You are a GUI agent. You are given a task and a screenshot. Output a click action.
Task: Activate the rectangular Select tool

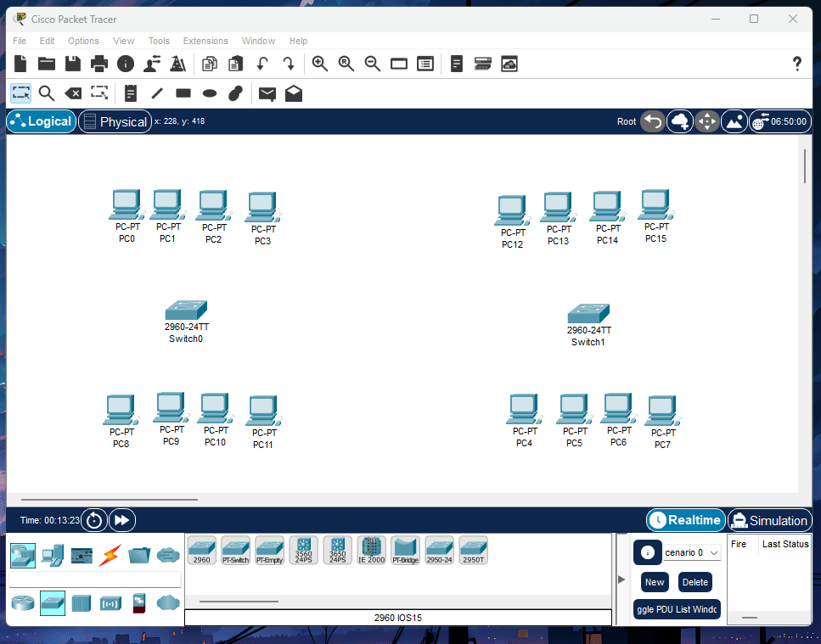(x=21, y=93)
